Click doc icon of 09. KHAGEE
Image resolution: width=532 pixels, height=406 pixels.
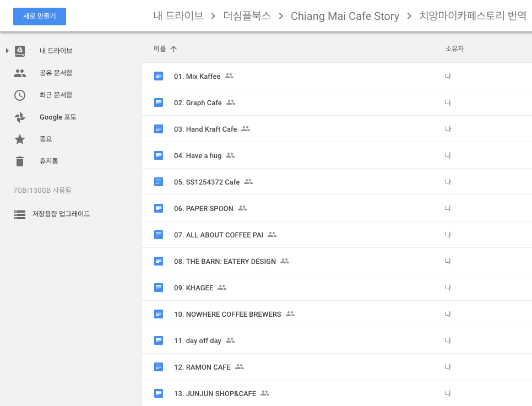[159, 288]
